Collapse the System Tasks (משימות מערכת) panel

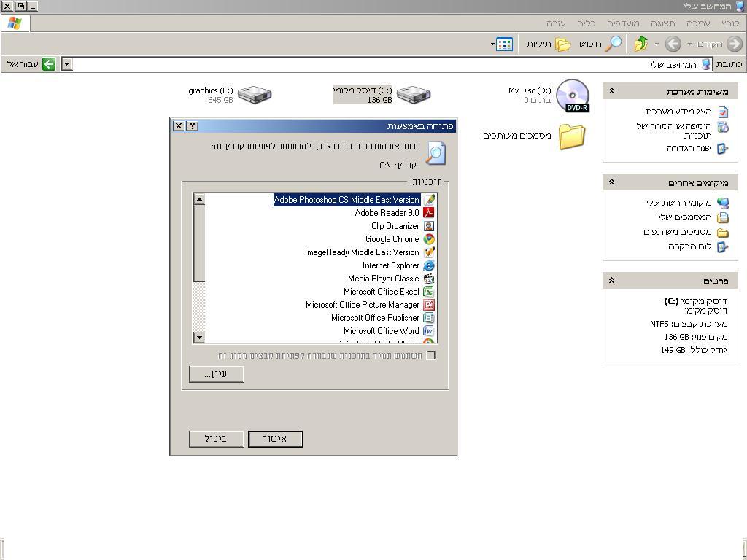point(612,91)
